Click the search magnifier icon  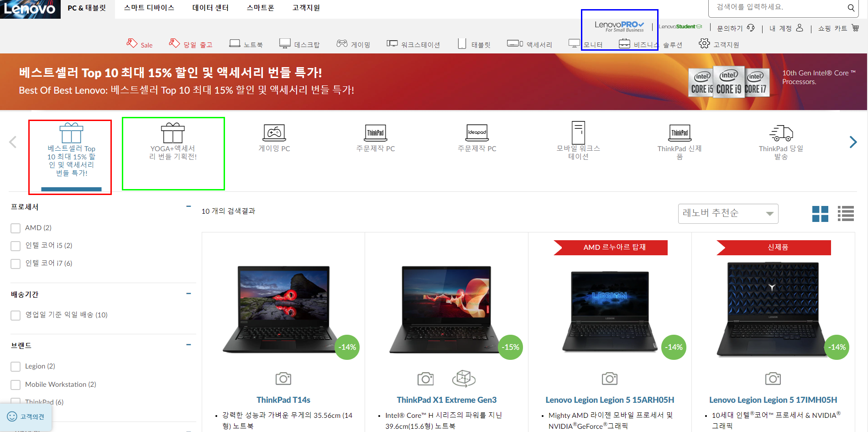tap(851, 8)
